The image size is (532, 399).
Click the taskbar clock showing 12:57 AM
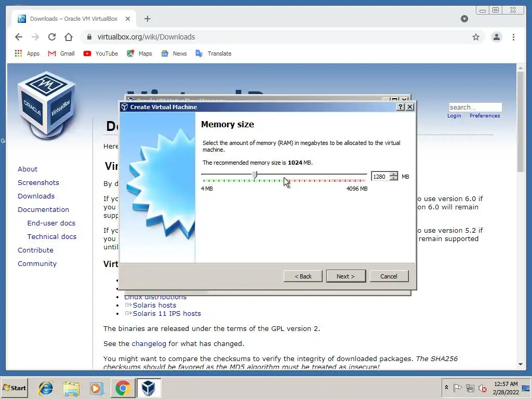click(x=506, y=388)
